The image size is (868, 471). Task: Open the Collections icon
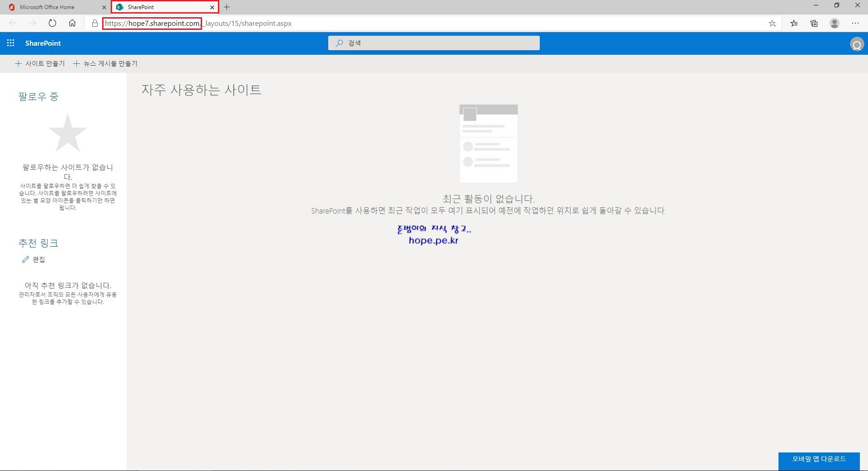[x=814, y=23]
